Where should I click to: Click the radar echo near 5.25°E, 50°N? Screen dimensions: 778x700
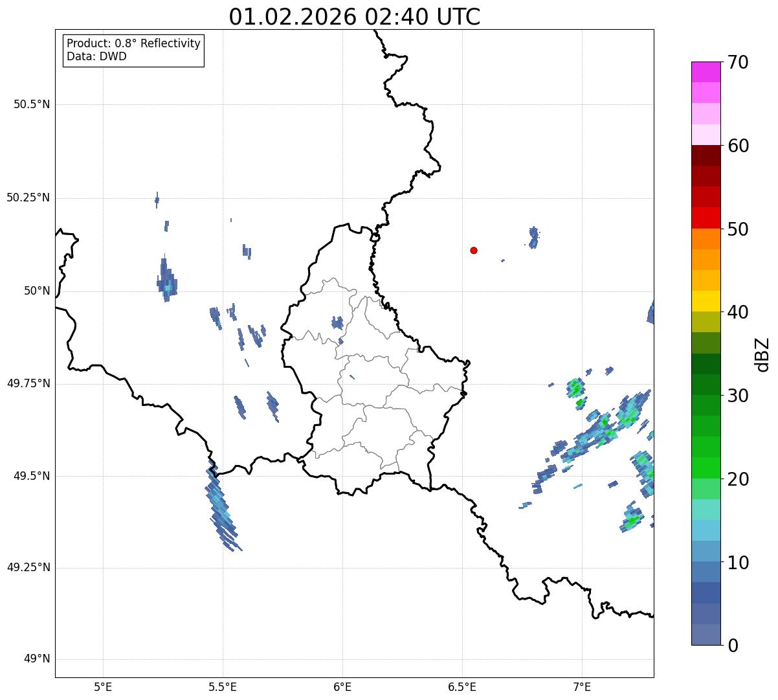coord(166,278)
